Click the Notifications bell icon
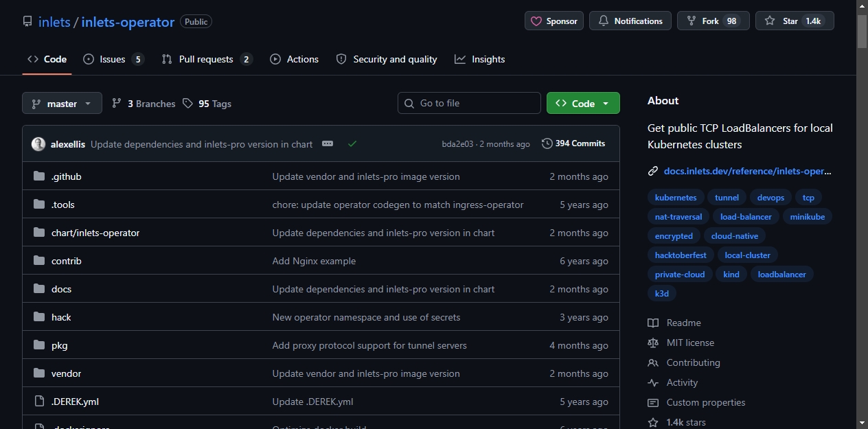 [604, 21]
